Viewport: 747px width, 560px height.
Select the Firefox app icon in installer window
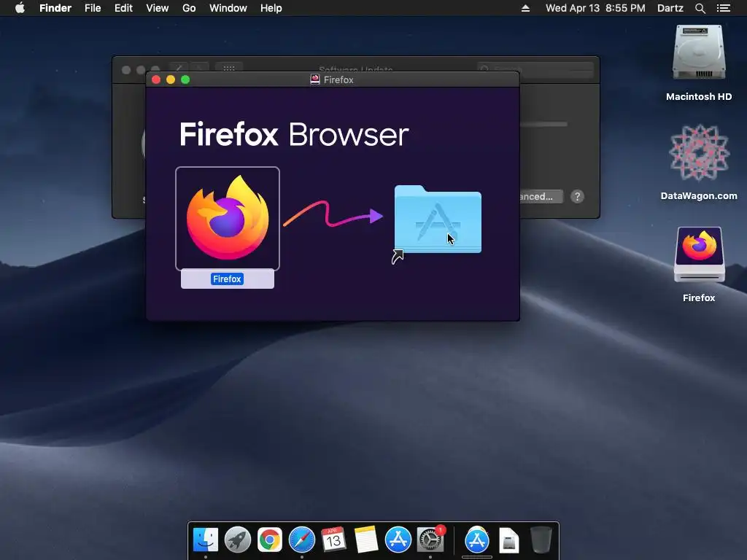(x=228, y=219)
